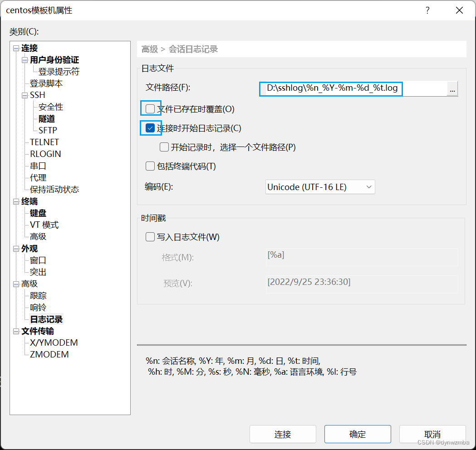The height and width of the screenshot is (450, 476).
Task: Select 外观 category in tree
Action: tap(29, 249)
